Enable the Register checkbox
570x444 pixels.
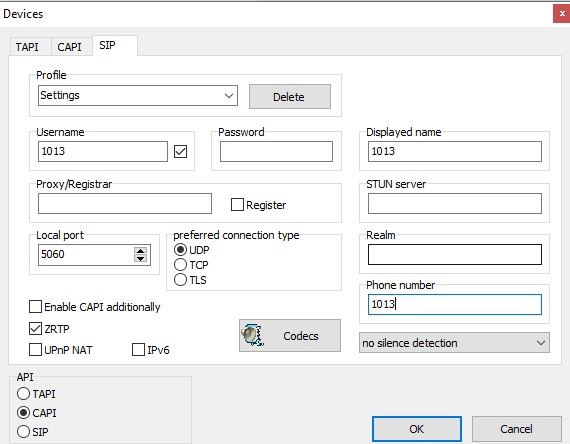pyautogui.click(x=237, y=204)
